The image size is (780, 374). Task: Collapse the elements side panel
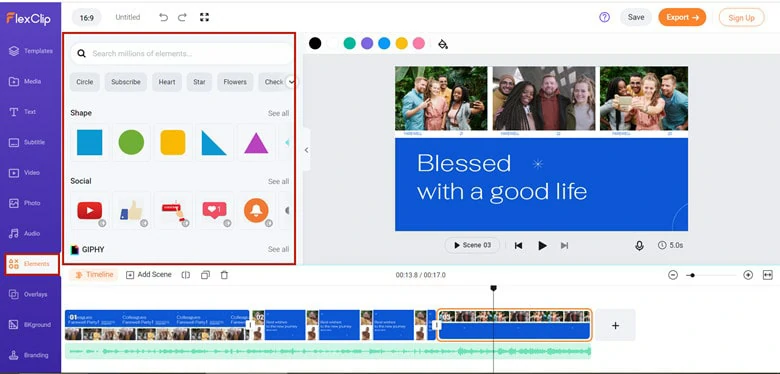tap(306, 150)
